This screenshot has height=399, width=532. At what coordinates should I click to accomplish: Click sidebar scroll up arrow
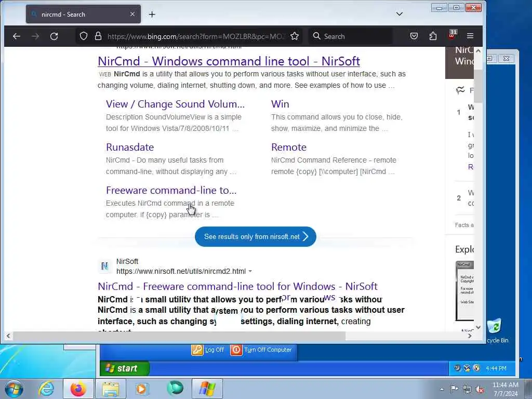[478, 51]
